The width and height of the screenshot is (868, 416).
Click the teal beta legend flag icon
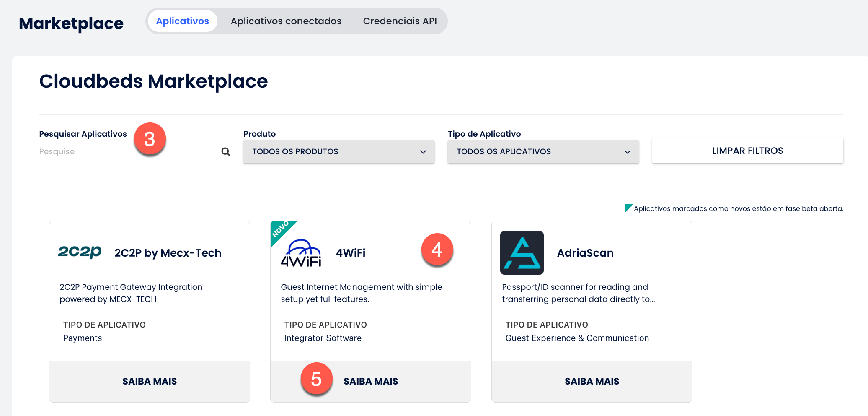[628, 208]
